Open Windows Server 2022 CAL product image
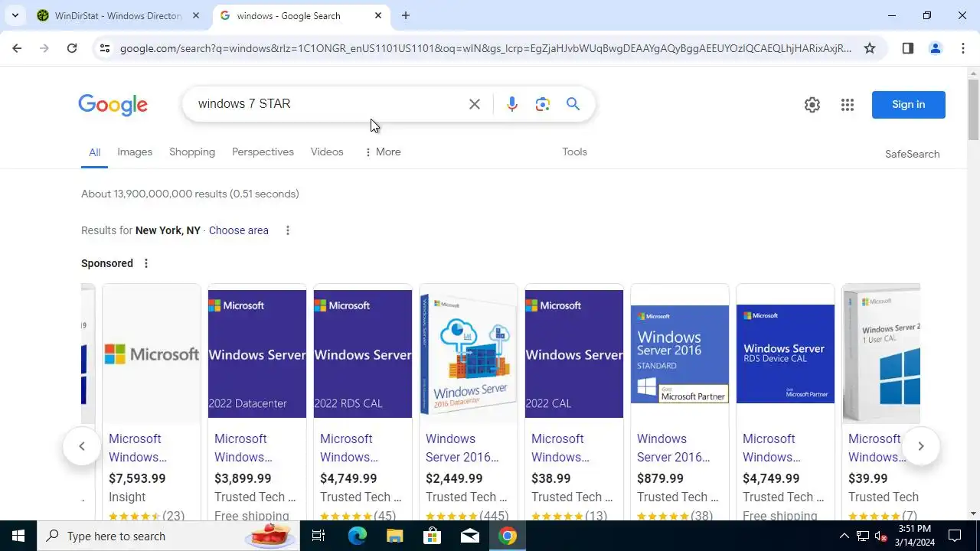980x551 pixels. point(574,354)
